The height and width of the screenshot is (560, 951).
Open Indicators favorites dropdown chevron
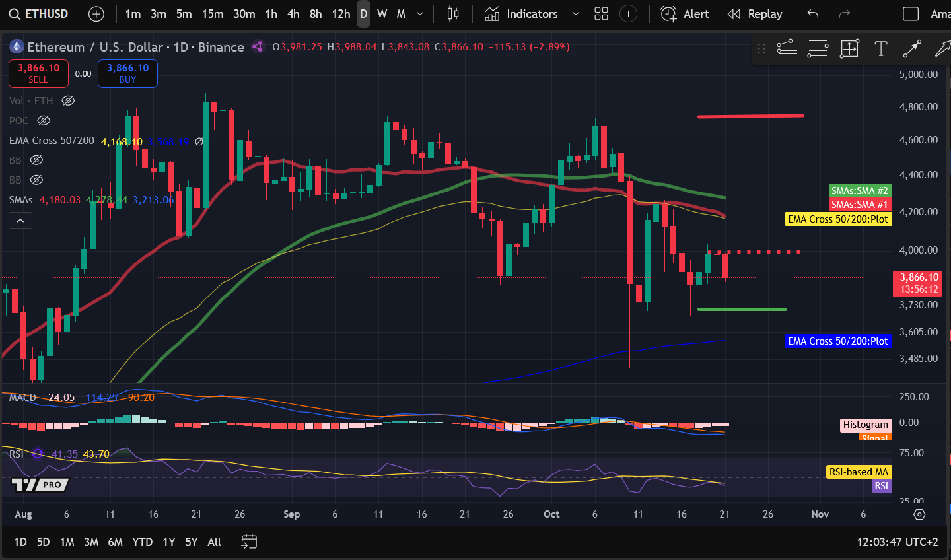click(x=575, y=14)
